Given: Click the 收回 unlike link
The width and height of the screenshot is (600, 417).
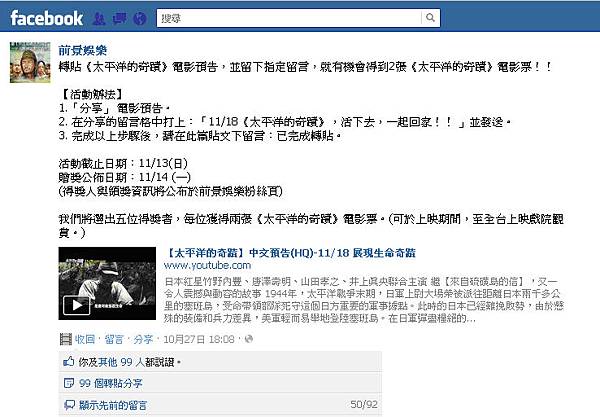Looking at the screenshot, I should click(85, 339).
